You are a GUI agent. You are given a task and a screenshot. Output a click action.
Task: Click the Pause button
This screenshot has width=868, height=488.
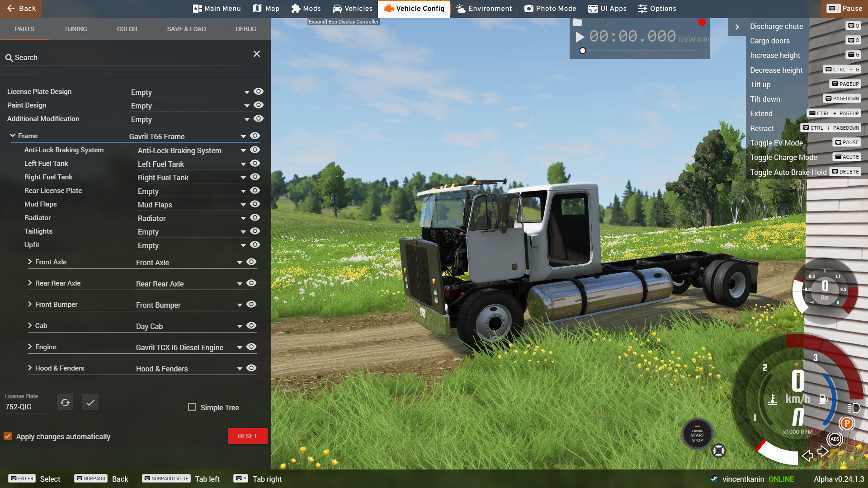844,9
